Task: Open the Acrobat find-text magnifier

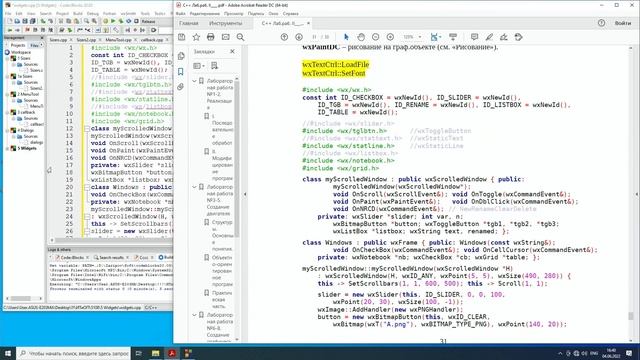Action: (240, 37)
